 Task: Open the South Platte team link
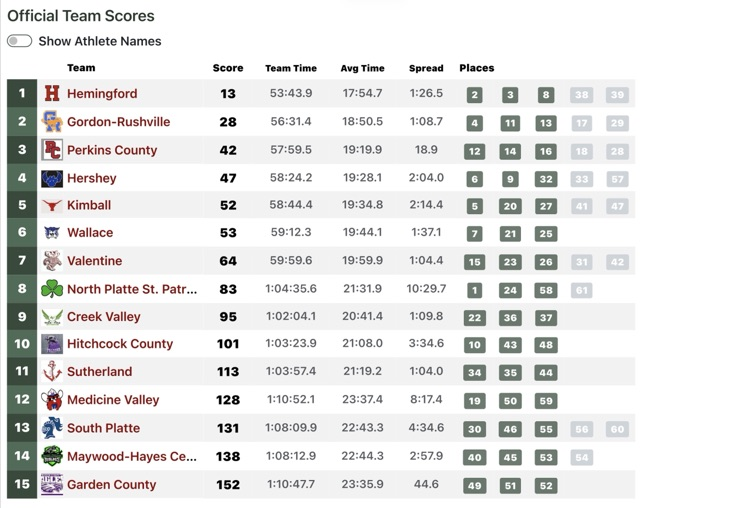click(x=104, y=428)
